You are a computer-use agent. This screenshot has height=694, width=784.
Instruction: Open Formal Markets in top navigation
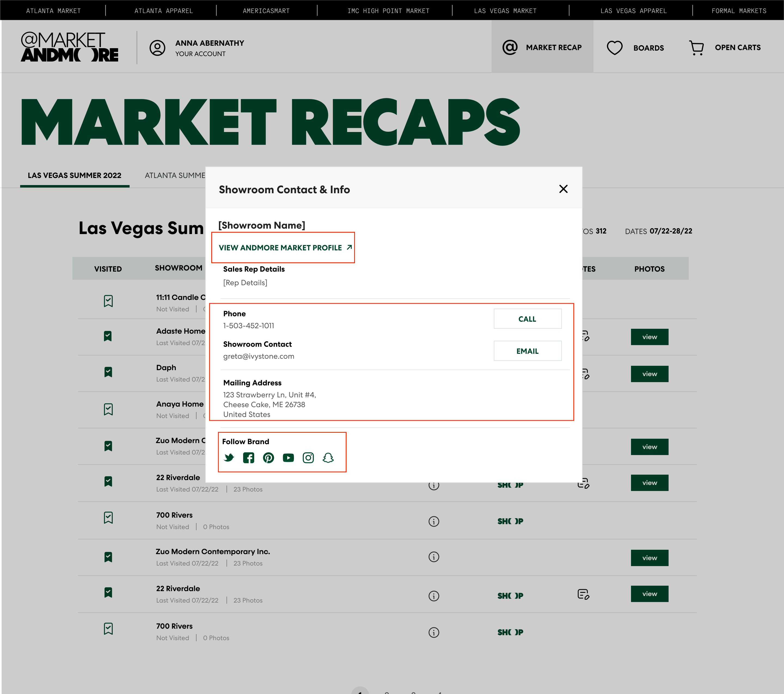739,11
